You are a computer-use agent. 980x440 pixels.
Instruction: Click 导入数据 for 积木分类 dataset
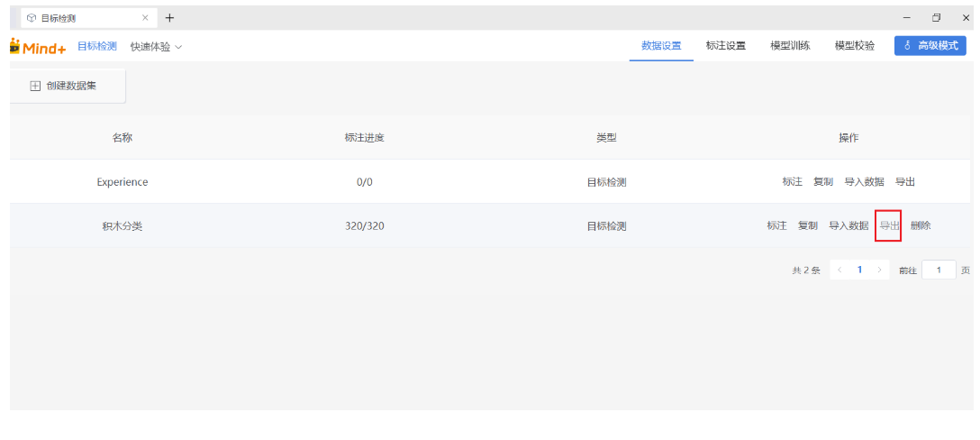tap(848, 225)
